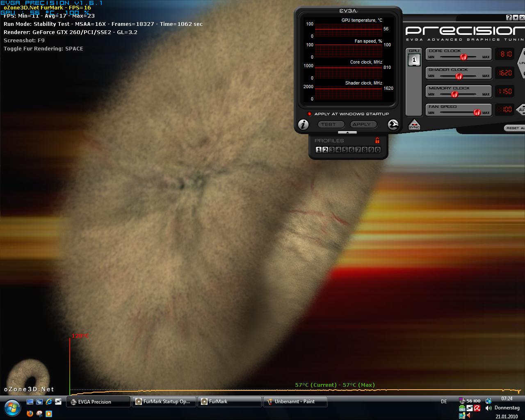Click the Shader Clock value display 1620
The width and height of the screenshot is (525, 420).
click(504, 73)
